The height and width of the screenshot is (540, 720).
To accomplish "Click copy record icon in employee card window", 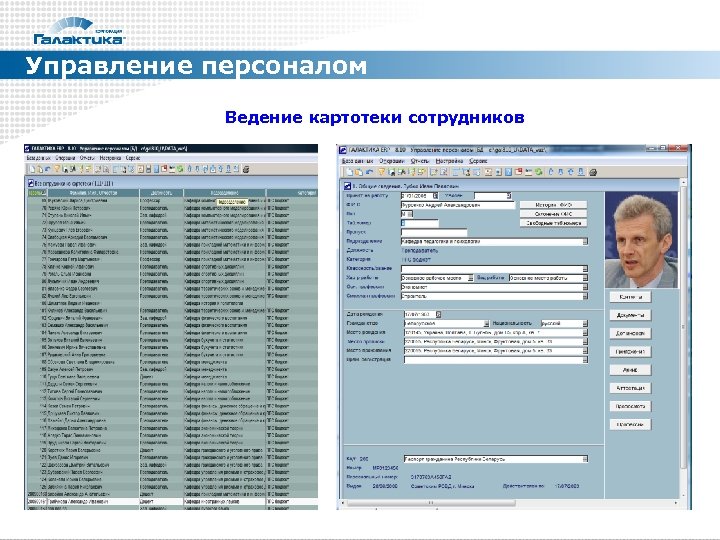I will [359, 172].
